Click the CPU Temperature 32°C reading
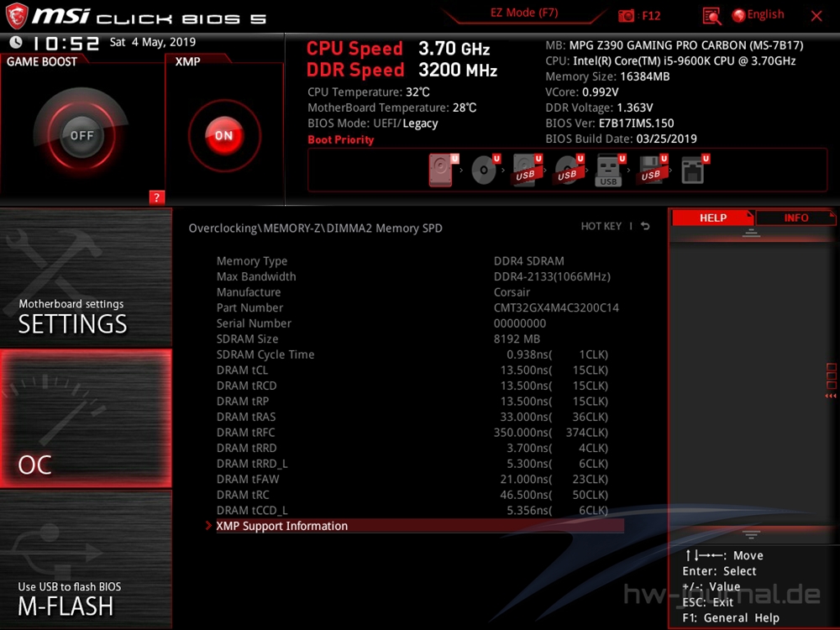Screen dimensions: 840x630 (369, 92)
